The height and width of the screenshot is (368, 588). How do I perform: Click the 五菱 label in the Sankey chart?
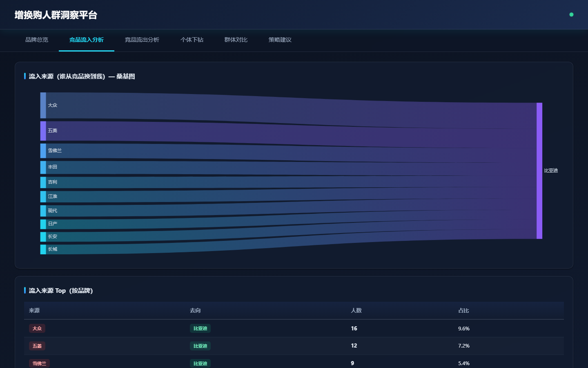point(53,130)
